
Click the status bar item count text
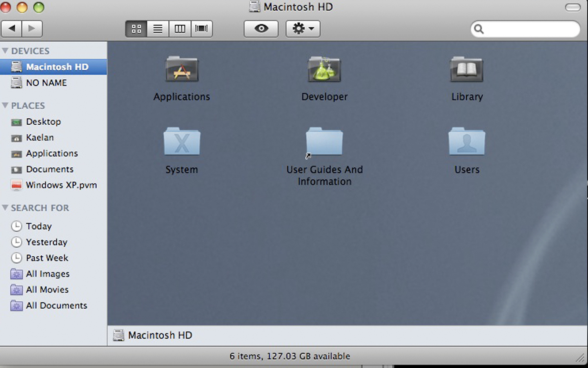pos(290,356)
